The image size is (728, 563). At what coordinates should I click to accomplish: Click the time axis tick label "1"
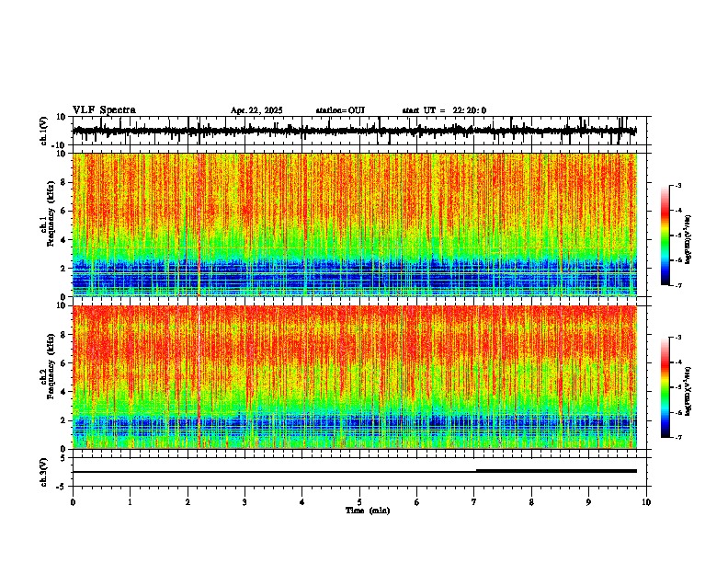pos(130,502)
